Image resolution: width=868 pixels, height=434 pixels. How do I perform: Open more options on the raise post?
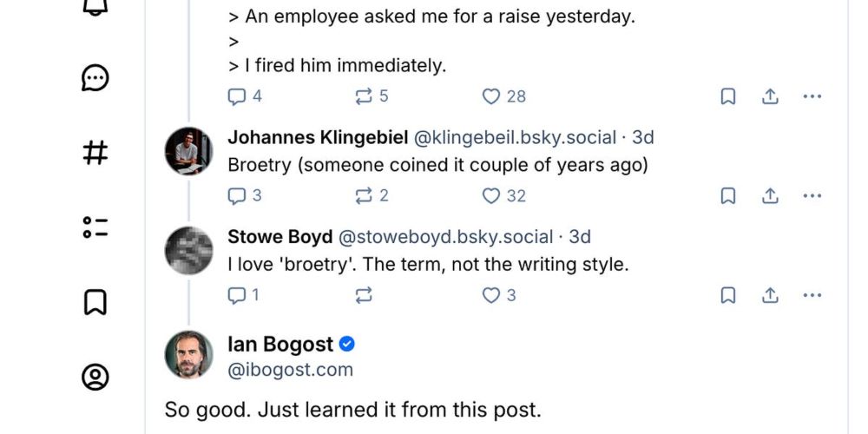pyautogui.click(x=812, y=96)
